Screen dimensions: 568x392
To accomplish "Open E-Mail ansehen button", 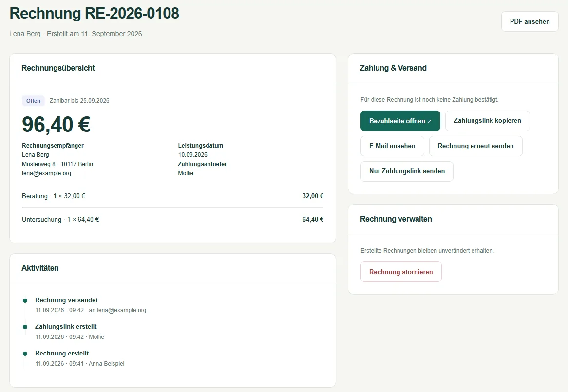I will pyautogui.click(x=392, y=146).
